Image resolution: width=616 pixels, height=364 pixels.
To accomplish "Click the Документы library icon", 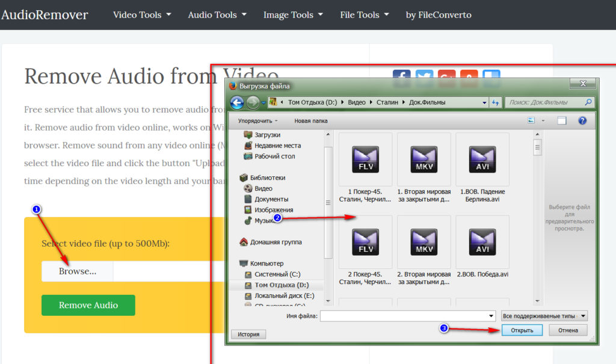I will tap(248, 199).
